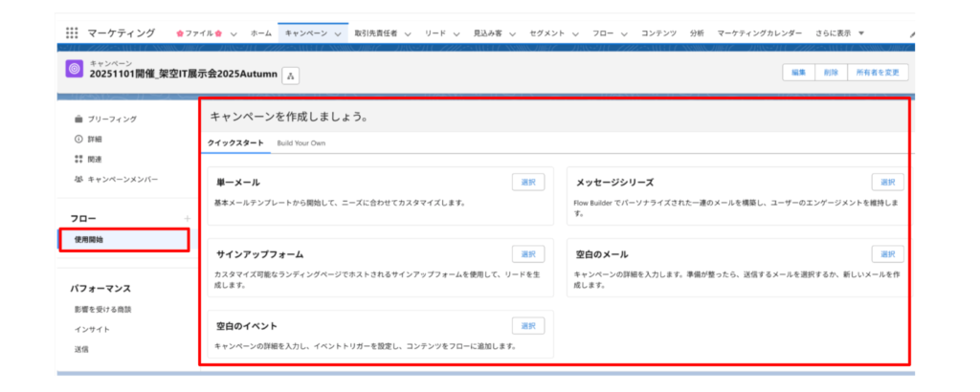
Task: Open the セグメント navigation tab
Action: (x=546, y=33)
